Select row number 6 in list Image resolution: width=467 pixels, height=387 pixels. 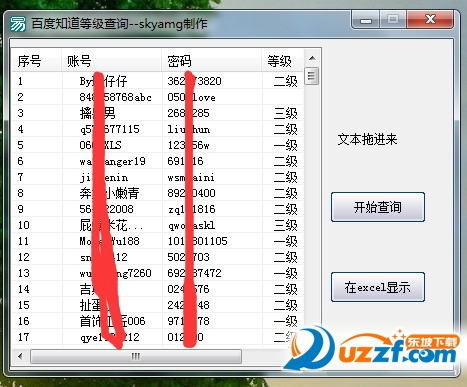click(157, 161)
